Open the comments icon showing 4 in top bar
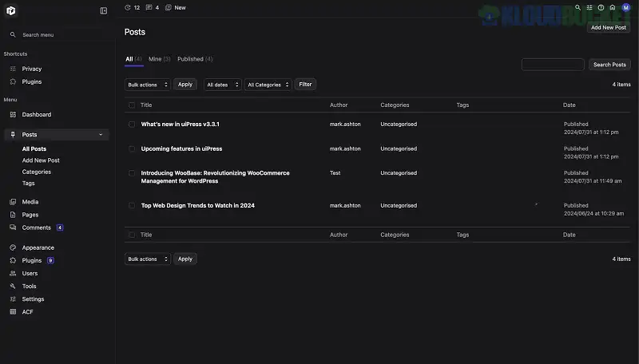This screenshot has width=639, height=364. [x=153, y=7]
